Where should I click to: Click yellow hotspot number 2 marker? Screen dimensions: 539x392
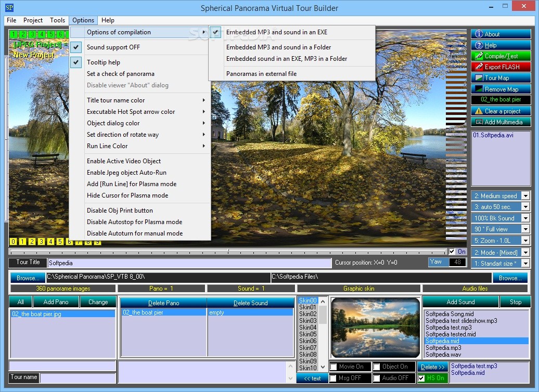tap(32, 242)
